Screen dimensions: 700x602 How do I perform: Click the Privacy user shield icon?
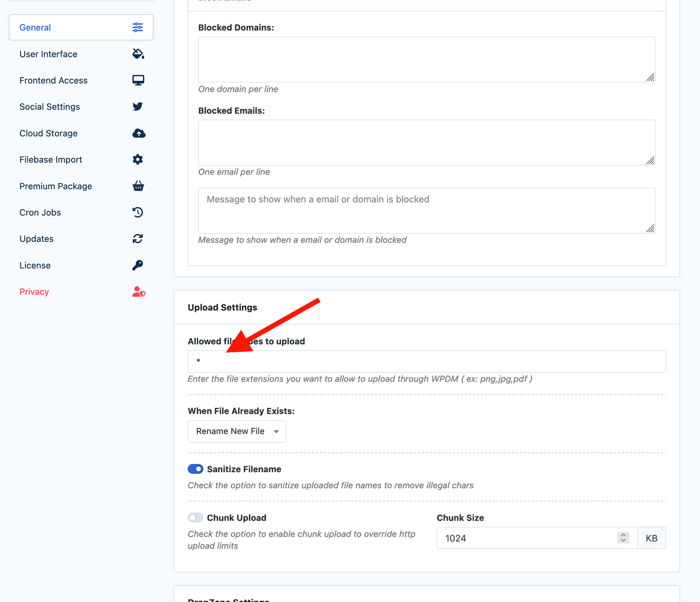[x=139, y=291]
